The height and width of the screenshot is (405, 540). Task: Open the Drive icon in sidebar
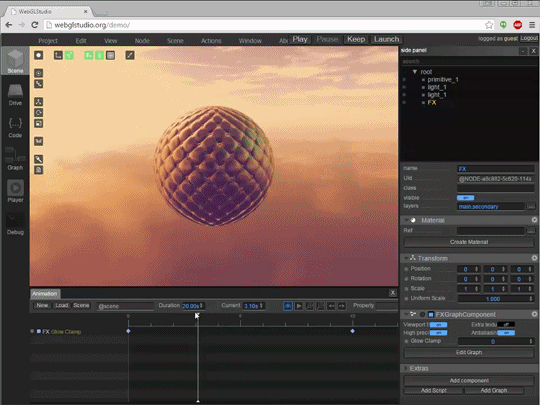[15, 91]
